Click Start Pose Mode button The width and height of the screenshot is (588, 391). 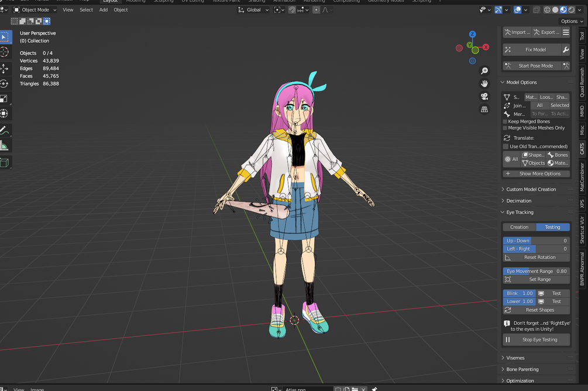[532, 66]
